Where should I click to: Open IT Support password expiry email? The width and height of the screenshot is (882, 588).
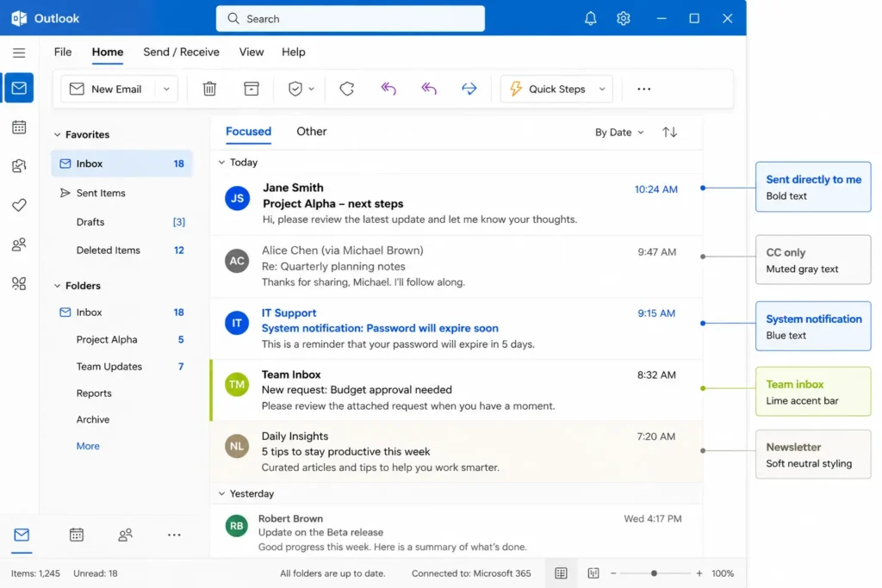coord(457,328)
